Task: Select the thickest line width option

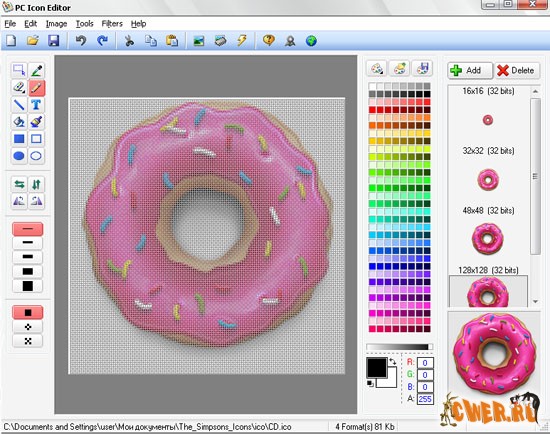Action: tap(28, 286)
